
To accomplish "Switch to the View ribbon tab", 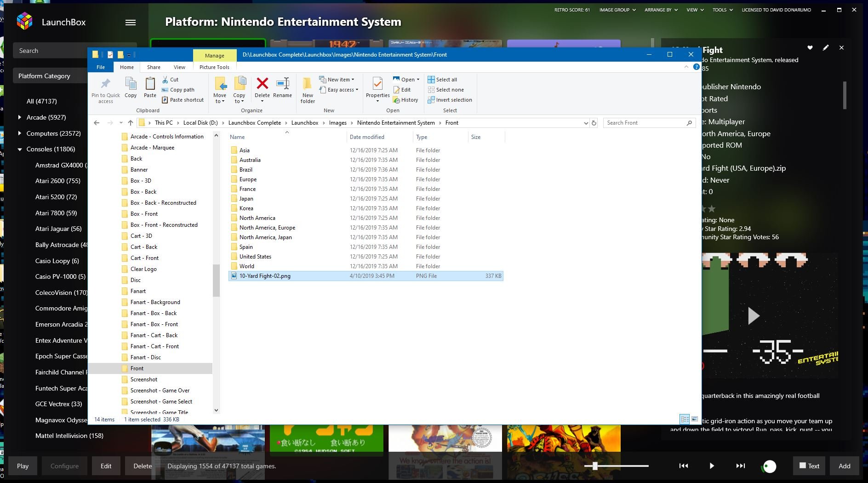I will point(179,67).
